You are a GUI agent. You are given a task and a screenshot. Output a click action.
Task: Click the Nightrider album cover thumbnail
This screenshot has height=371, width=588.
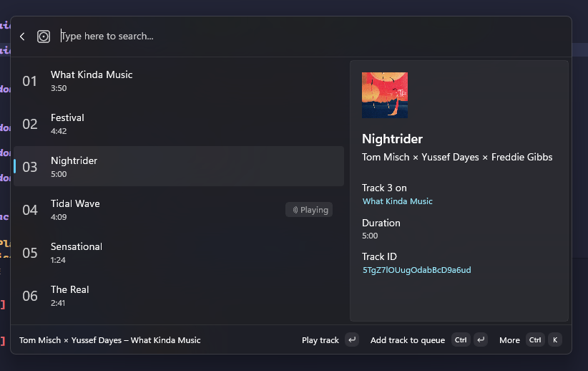tap(385, 95)
